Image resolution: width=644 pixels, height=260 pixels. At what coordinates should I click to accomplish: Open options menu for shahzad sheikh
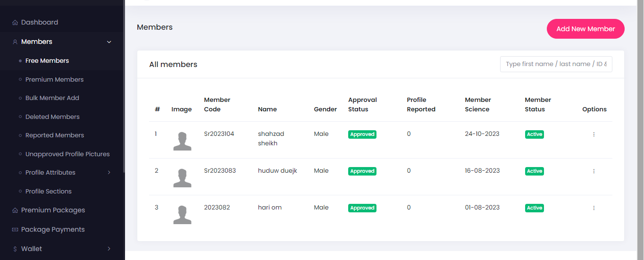[x=594, y=134]
